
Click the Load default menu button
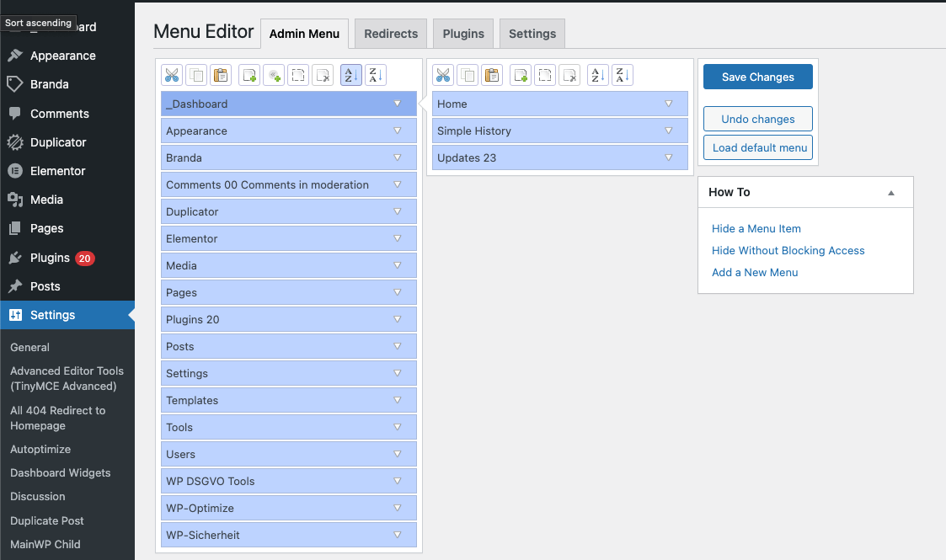coord(758,147)
